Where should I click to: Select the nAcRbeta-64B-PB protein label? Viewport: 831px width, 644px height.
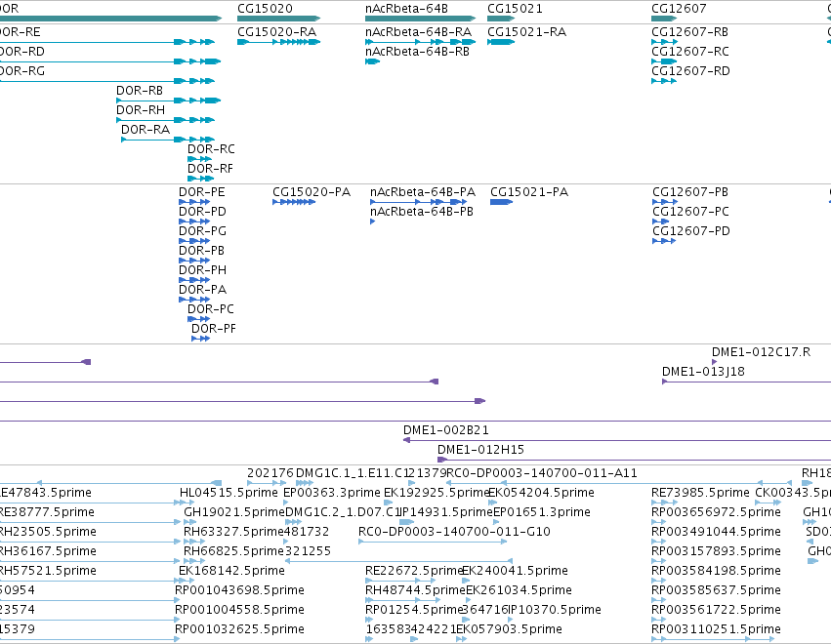click(422, 212)
